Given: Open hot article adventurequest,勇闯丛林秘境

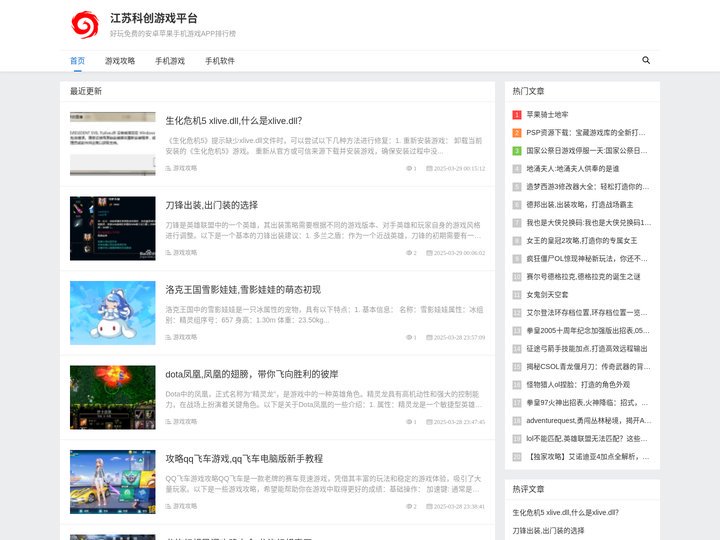Looking at the screenshot, I should pyautogui.click(x=588, y=421).
